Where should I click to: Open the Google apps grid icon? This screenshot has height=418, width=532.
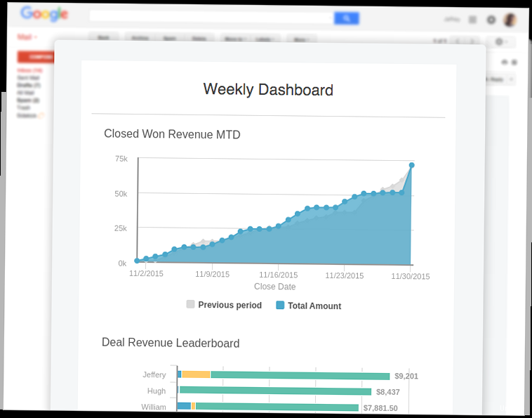pos(472,20)
